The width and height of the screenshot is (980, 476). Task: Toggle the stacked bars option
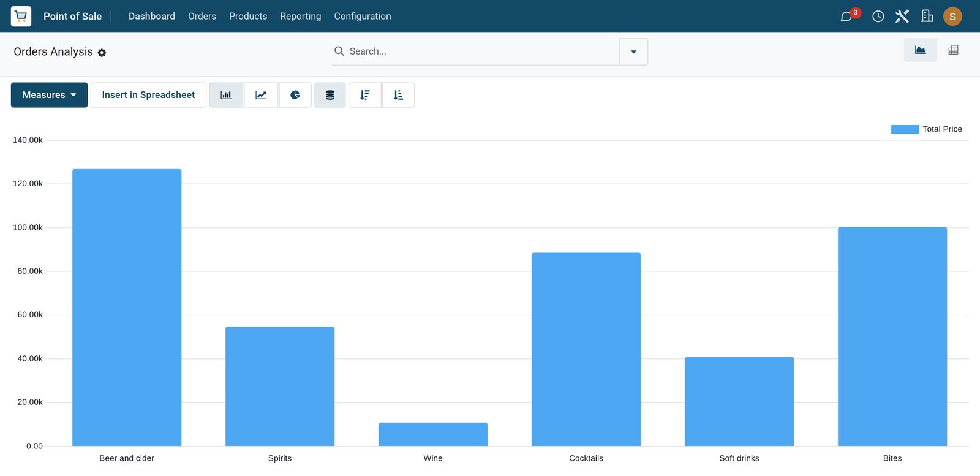(x=330, y=95)
